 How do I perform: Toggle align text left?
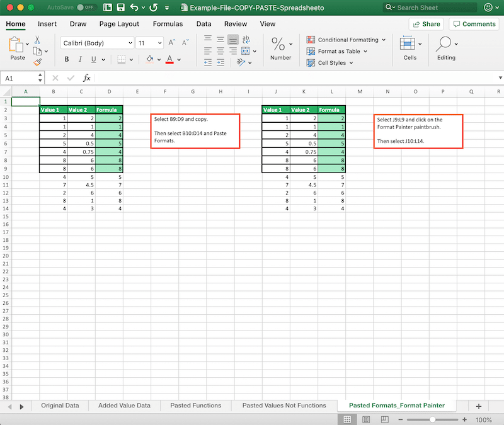click(x=208, y=51)
